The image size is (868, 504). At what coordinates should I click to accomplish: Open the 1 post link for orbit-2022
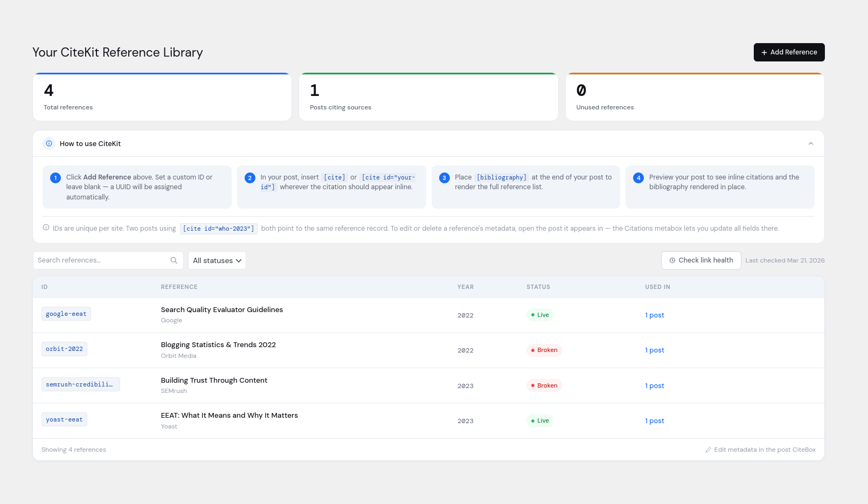point(655,350)
